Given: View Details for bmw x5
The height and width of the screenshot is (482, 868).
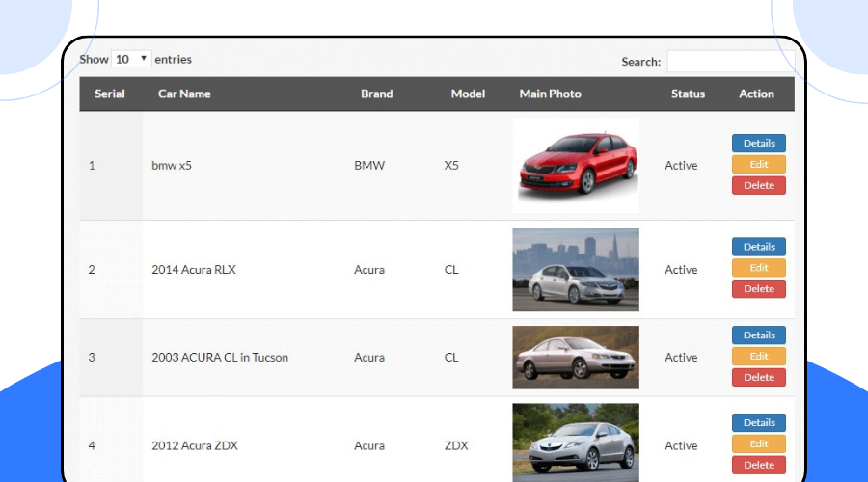Looking at the screenshot, I should pos(758,144).
